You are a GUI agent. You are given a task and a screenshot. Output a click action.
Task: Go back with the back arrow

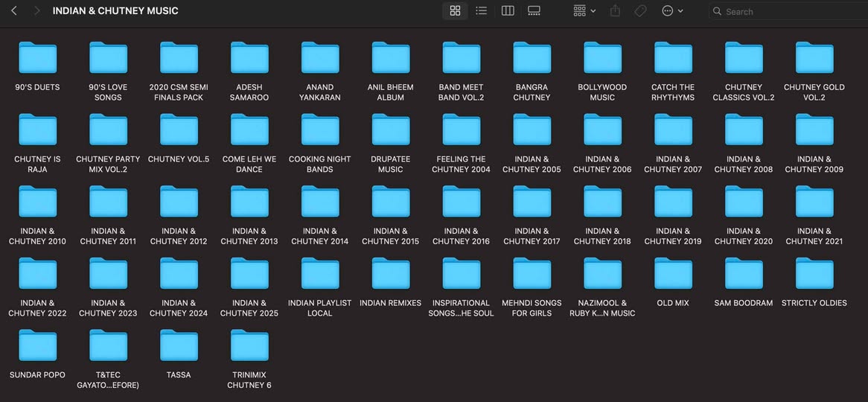(x=14, y=10)
